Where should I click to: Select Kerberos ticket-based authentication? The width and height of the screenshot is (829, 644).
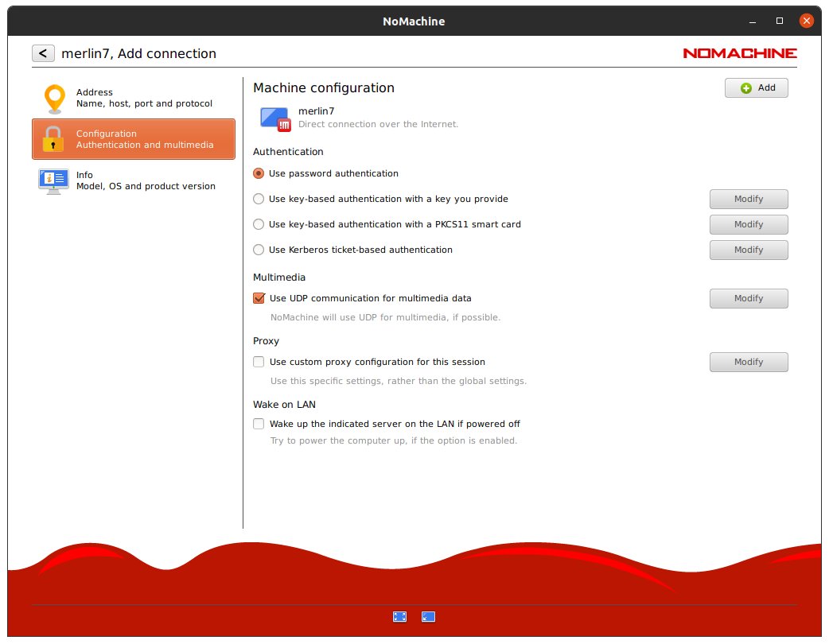pyautogui.click(x=259, y=250)
